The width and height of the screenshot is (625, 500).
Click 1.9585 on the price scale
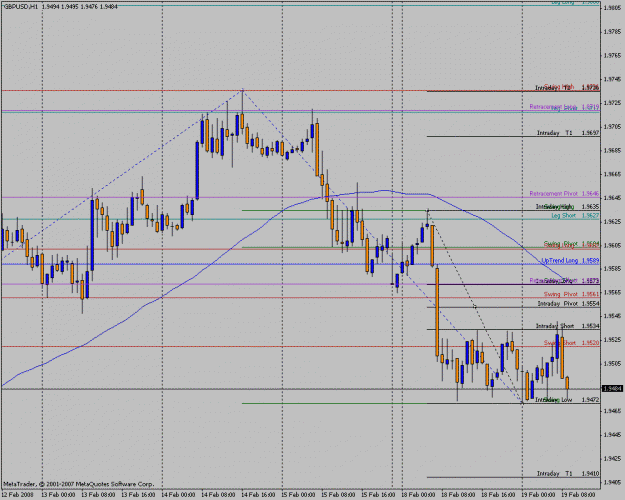click(x=613, y=268)
